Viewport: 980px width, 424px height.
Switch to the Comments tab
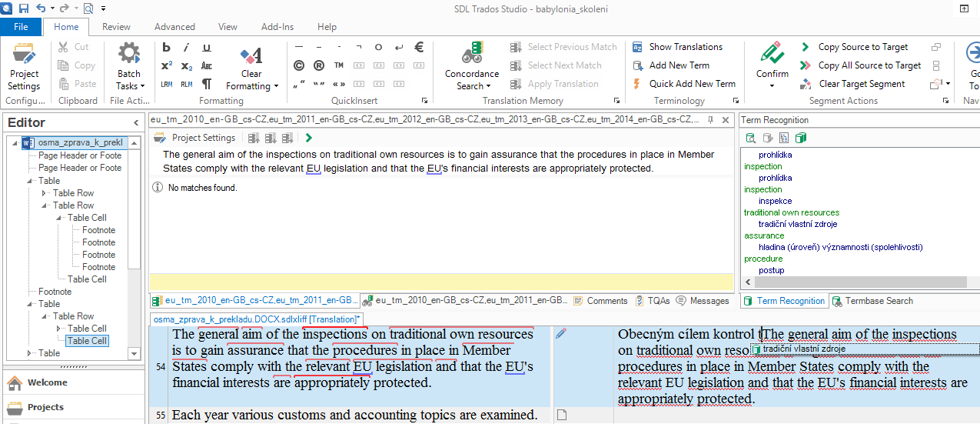[x=600, y=301]
